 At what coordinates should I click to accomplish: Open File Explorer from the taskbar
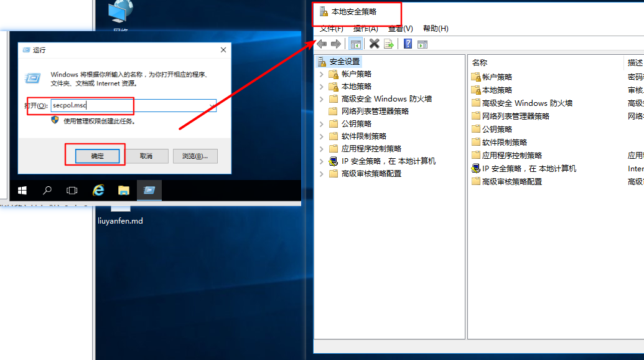point(124,190)
